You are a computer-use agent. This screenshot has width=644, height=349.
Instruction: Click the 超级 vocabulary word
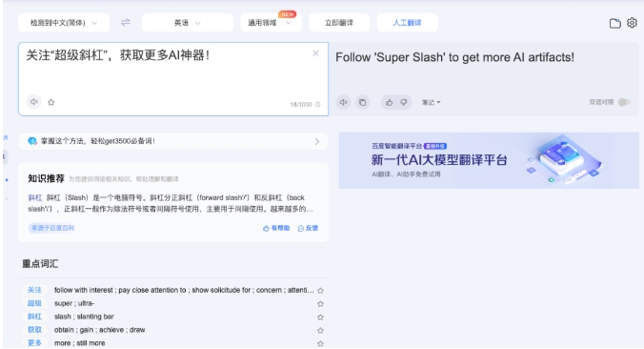[34, 303]
